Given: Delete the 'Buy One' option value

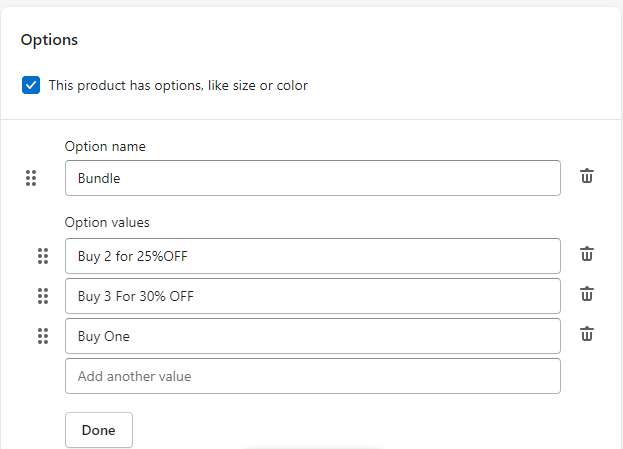Looking at the screenshot, I should [587, 334].
